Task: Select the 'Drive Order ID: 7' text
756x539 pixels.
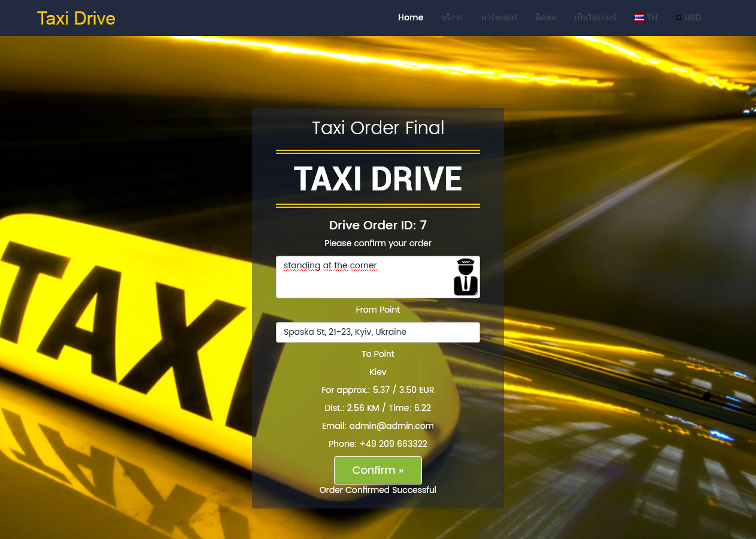Action: tap(378, 225)
